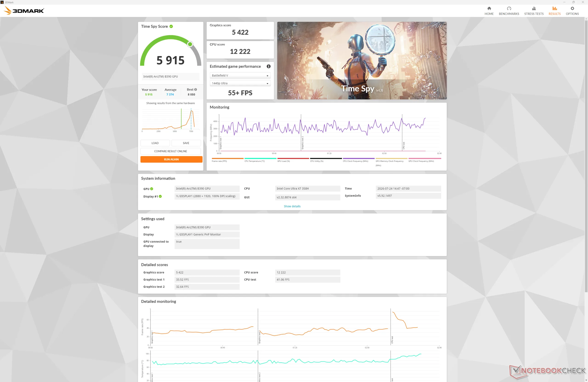
Task: Click the RUN AGAIN button
Action: (x=171, y=160)
